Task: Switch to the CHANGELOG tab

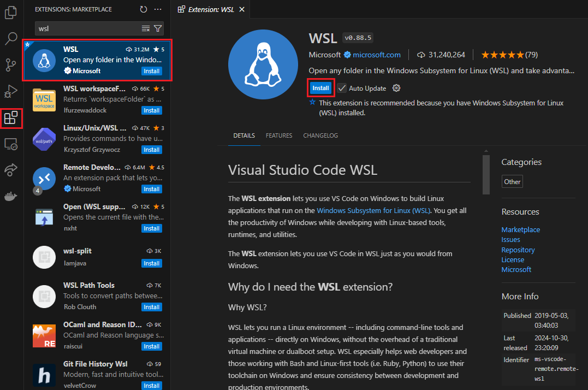Action: (320, 135)
